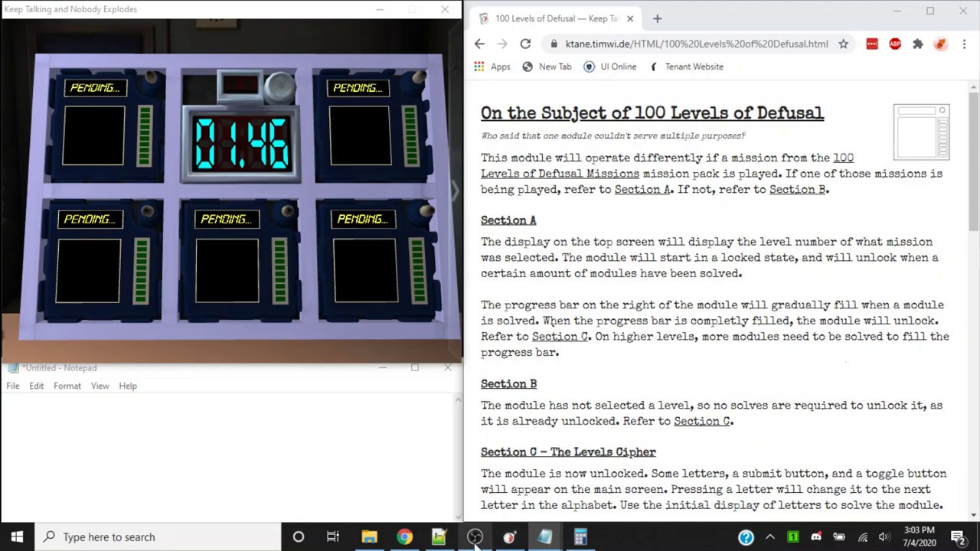Switch to Chrome on the taskbar
The height and width of the screenshot is (551, 980).
coord(404,536)
